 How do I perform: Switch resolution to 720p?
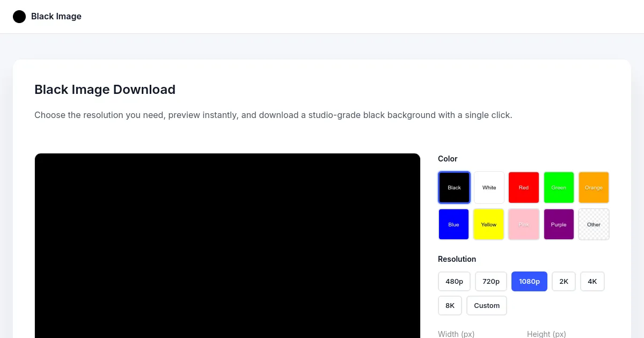[491, 281]
